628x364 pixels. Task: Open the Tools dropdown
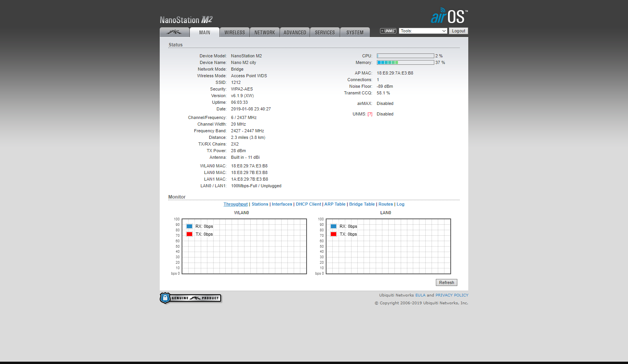(x=423, y=31)
